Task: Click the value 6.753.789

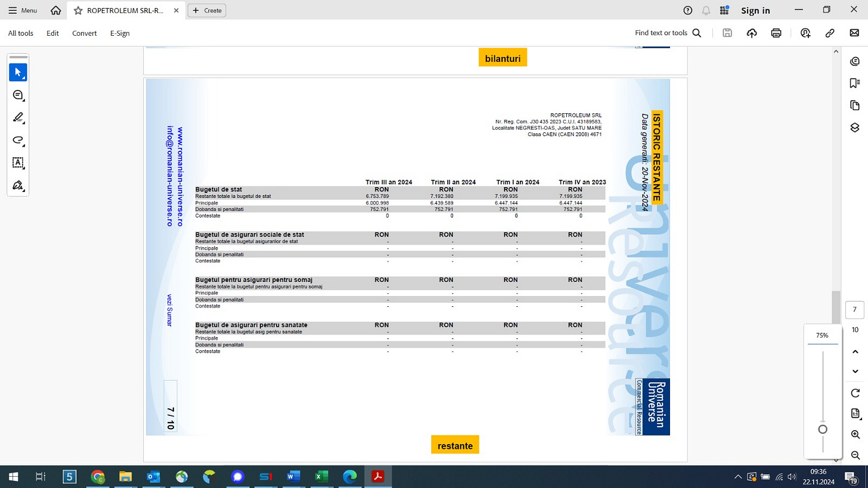Action: click(x=377, y=196)
